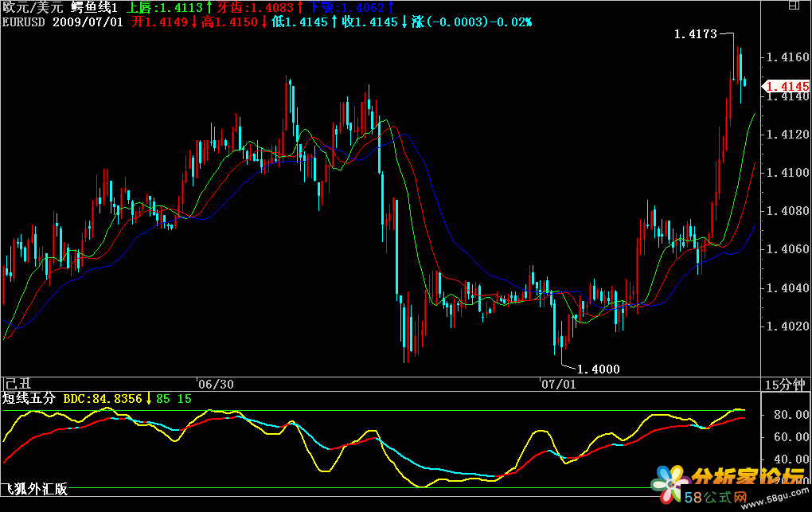Click the 1.4000 low price label

point(598,369)
